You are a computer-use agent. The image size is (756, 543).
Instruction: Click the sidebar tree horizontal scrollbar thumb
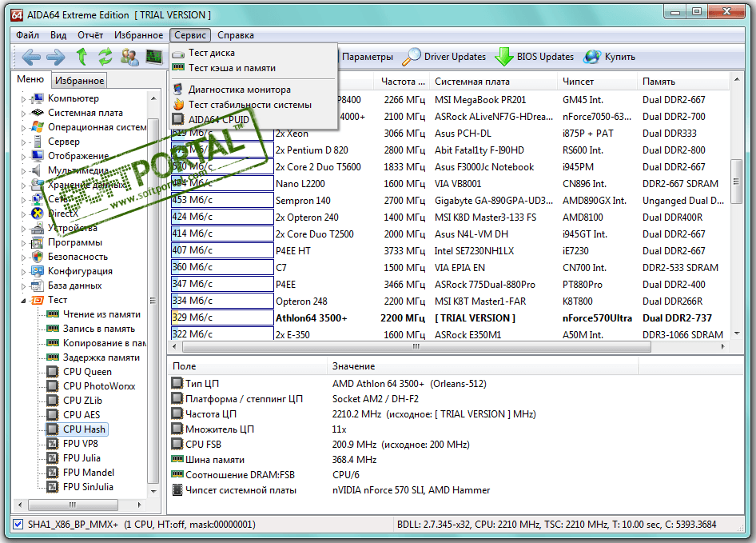[x=74, y=505]
